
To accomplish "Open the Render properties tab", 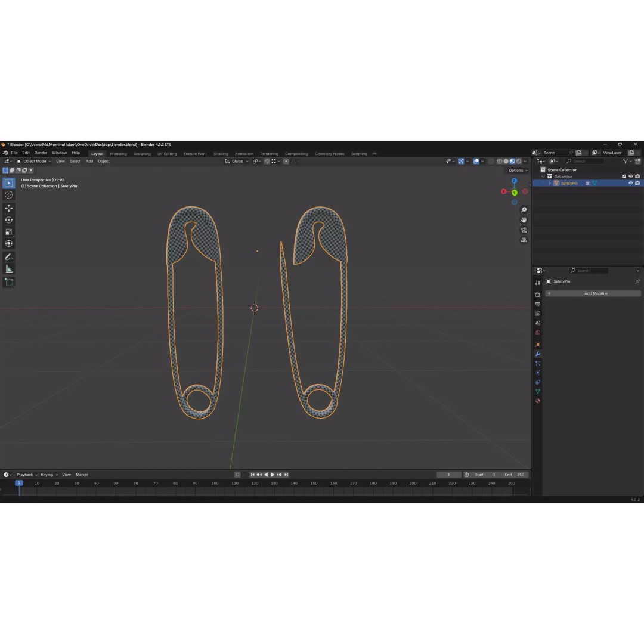I will [x=538, y=295].
